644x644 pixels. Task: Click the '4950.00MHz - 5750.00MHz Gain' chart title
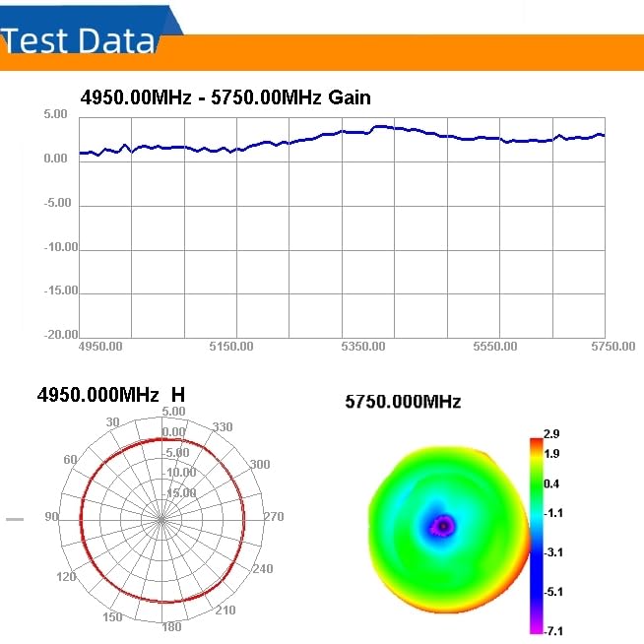[x=225, y=97]
